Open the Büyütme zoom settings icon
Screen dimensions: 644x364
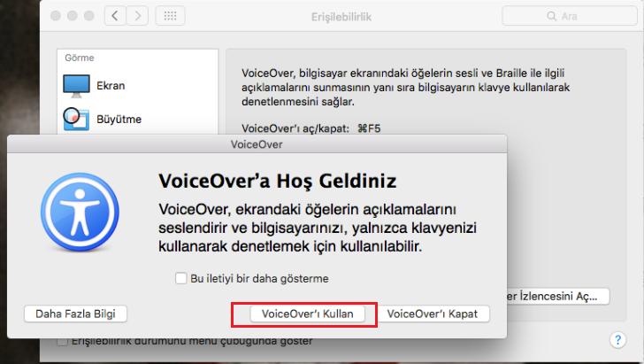click(76, 119)
